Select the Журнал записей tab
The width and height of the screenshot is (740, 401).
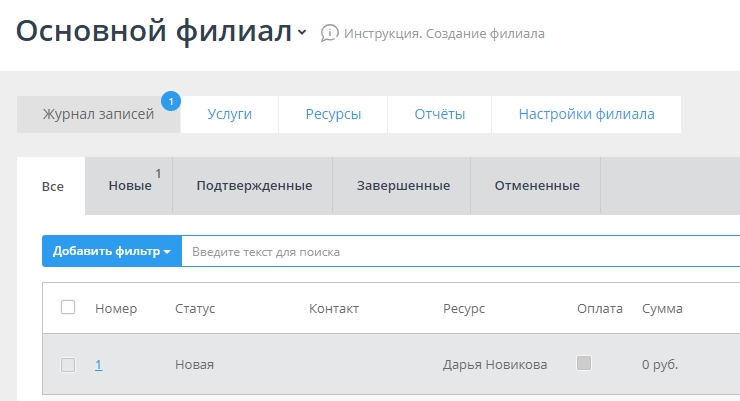(x=98, y=114)
